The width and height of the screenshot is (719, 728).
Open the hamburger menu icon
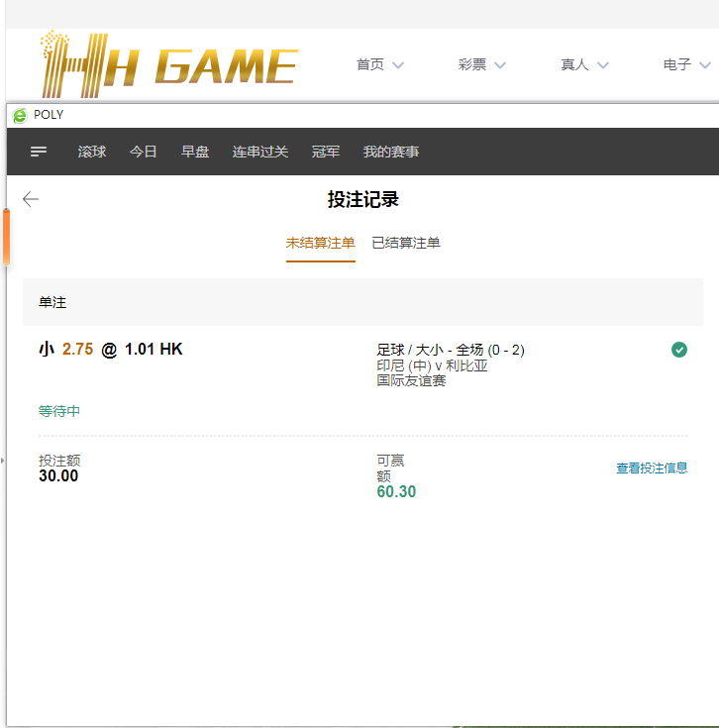[x=39, y=152]
